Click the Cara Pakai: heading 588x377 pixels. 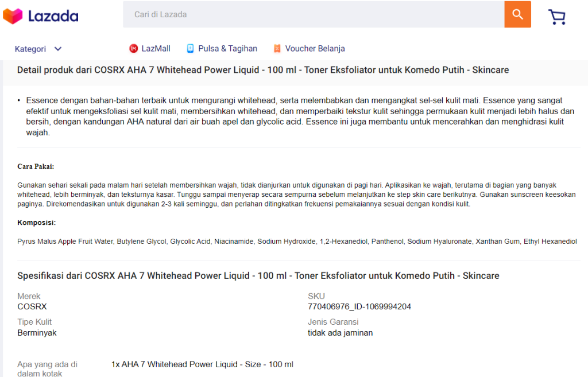coord(36,166)
